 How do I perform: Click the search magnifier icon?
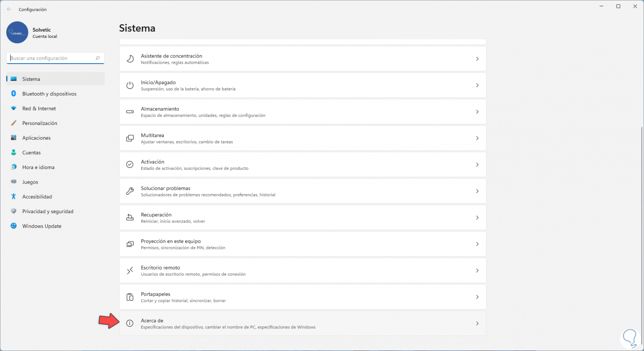pos(98,58)
